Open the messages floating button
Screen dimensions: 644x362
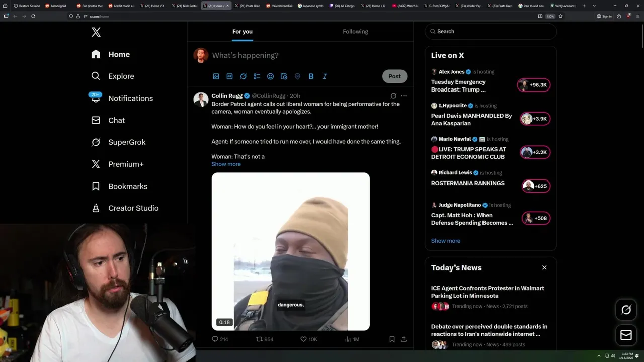click(x=626, y=335)
